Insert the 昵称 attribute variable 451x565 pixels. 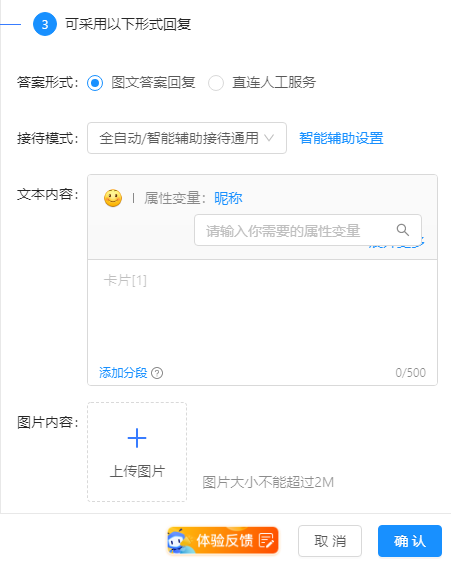[x=228, y=198]
